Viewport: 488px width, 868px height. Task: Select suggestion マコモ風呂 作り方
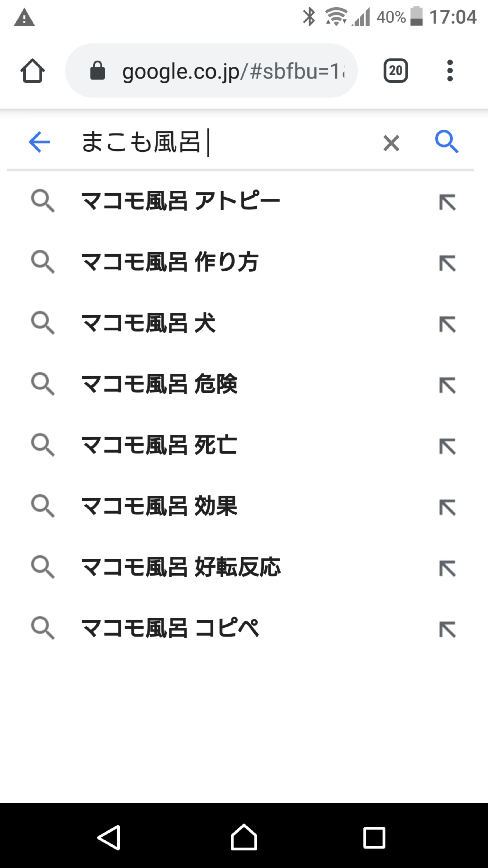pyautogui.click(x=170, y=262)
